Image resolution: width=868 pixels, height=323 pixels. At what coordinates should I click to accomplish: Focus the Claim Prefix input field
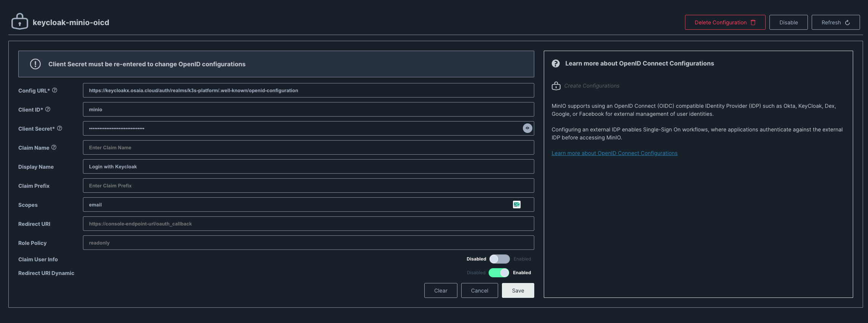(x=308, y=185)
